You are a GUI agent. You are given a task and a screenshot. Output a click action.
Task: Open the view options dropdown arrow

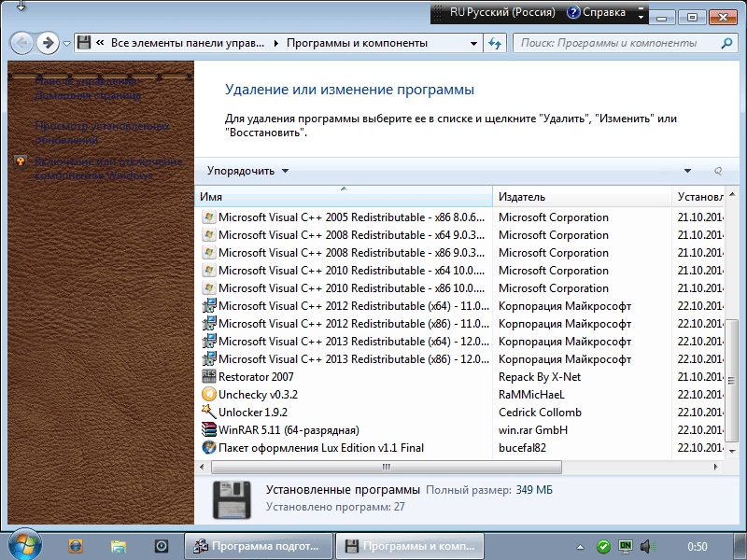click(x=687, y=171)
